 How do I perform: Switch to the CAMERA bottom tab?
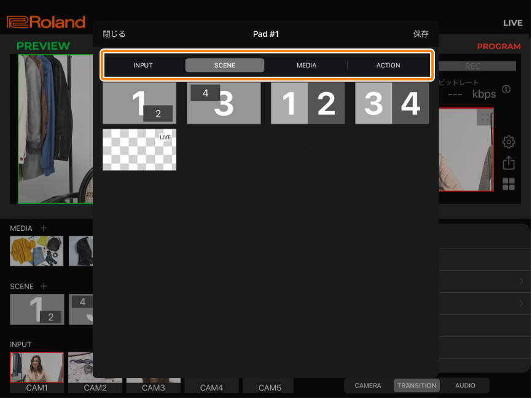[x=368, y=385]
